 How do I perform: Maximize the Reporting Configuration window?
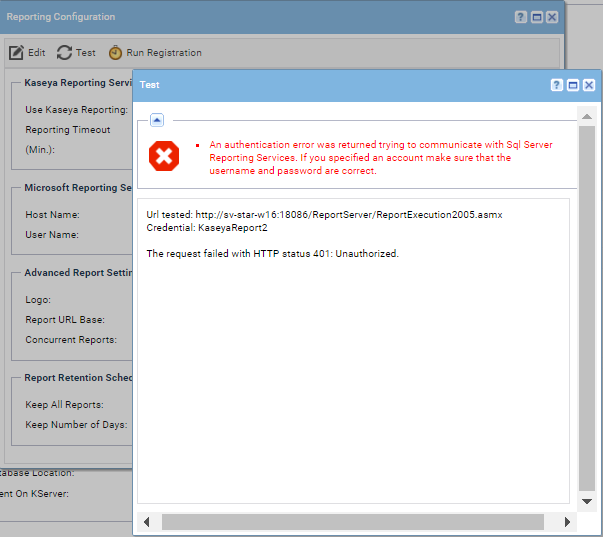(536, 17)
